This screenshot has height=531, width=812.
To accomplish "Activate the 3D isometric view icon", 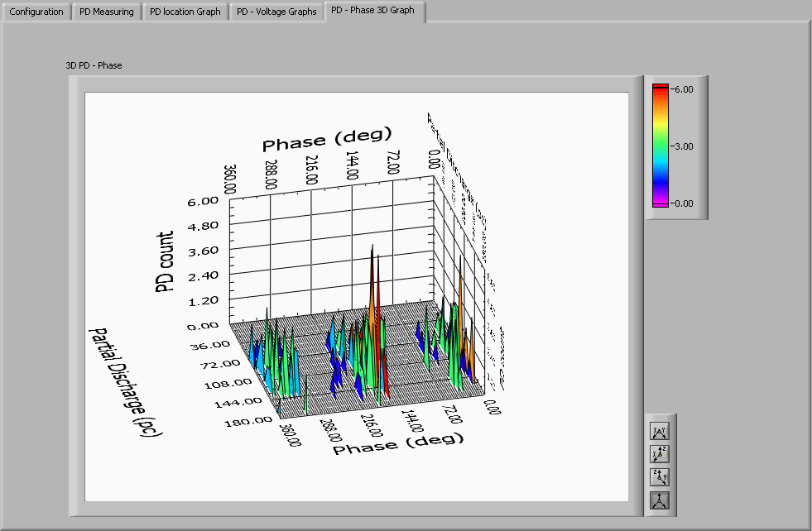I will (660, 500).
